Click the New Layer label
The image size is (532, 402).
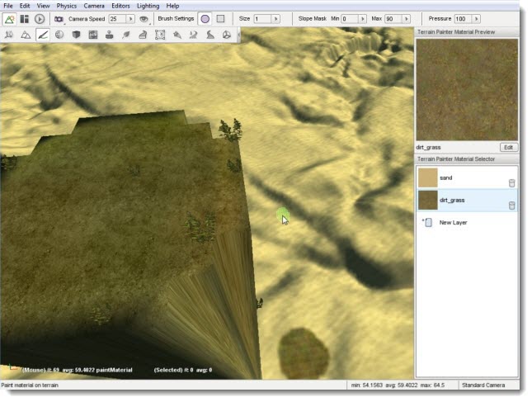453,222
